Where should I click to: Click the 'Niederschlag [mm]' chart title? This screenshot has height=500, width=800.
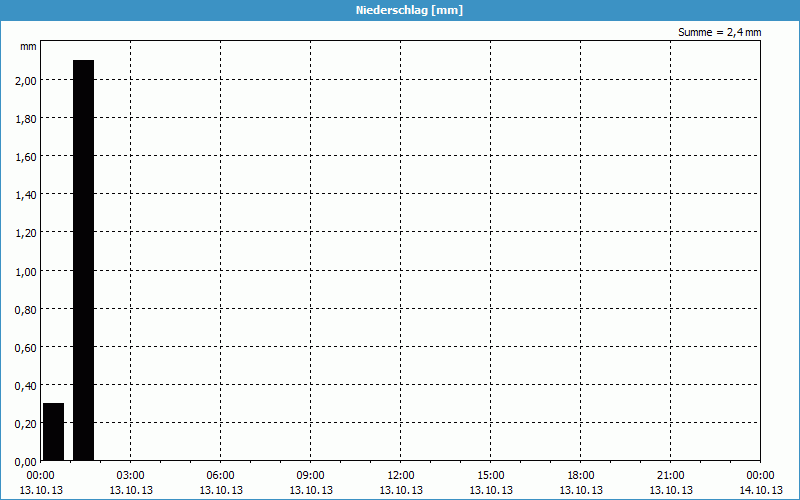click(x=409, y=10)
